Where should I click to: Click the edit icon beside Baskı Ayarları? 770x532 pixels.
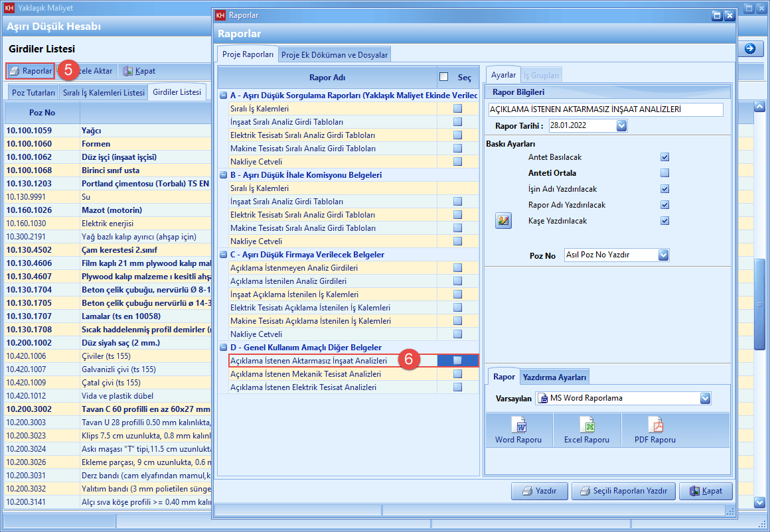pyautogui.click(x=504, y=221)
